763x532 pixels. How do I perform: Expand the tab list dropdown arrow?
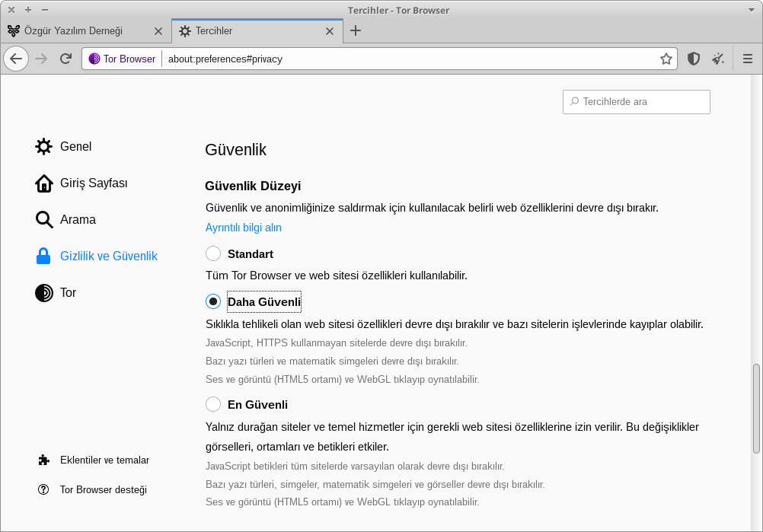(751, 10)
